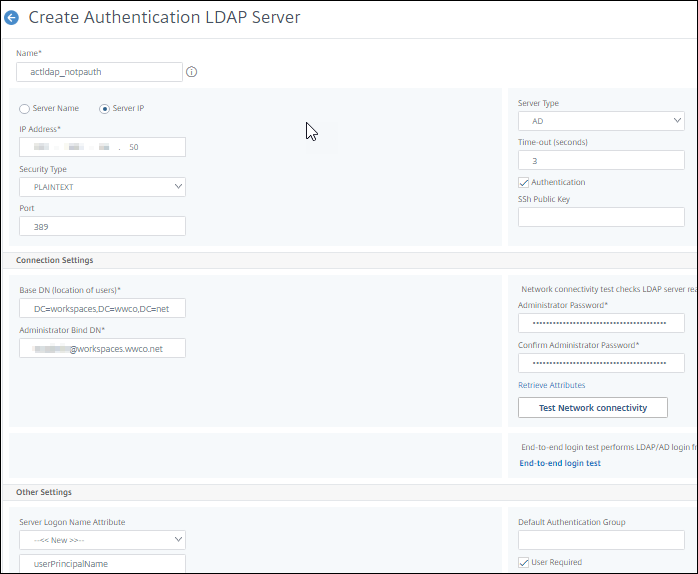Click the Administrator Bind DN field
698x574 pixels.
coord(102,348)
